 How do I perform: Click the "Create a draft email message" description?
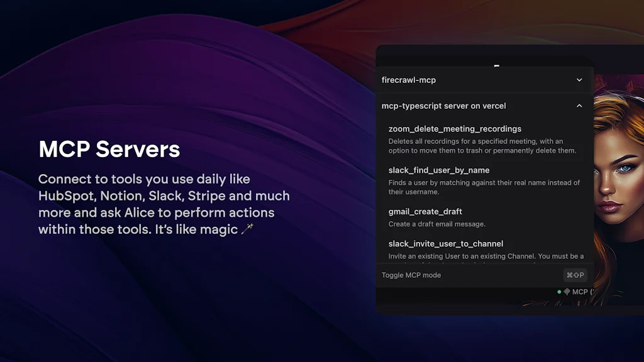pos(436,224)
